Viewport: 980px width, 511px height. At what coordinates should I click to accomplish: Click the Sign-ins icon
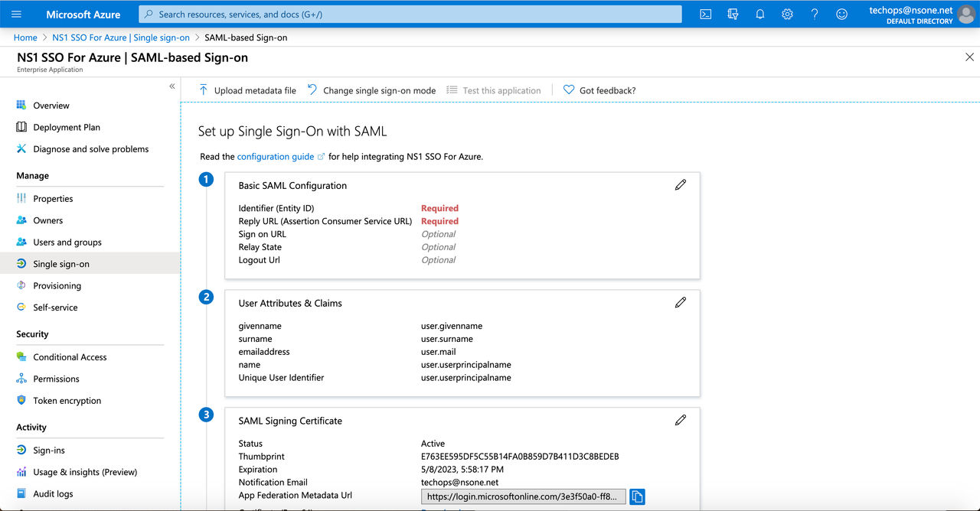(x=21, y=450)
